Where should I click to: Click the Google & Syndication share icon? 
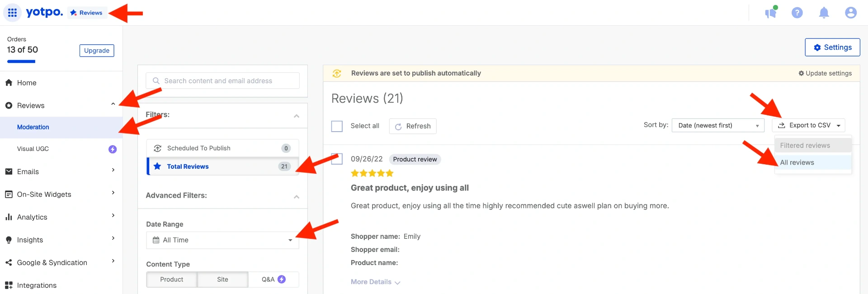pyautogui.click(x=9, y=262)
